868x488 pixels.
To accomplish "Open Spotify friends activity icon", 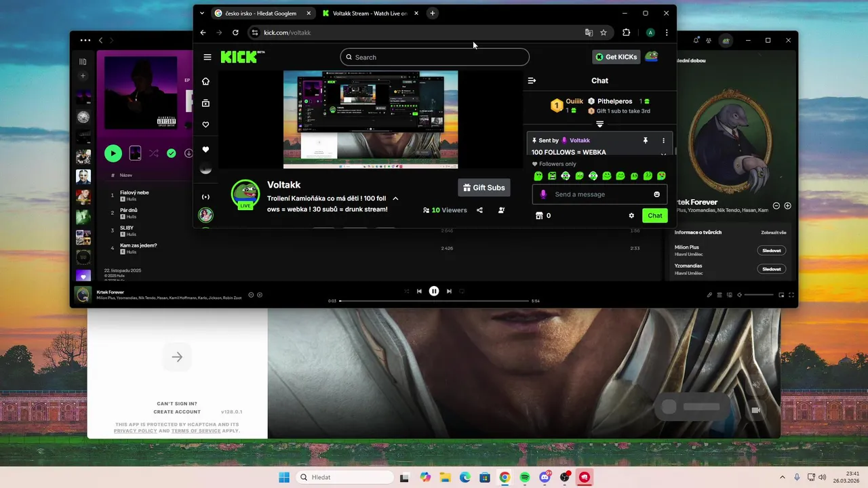I will 709,41.
